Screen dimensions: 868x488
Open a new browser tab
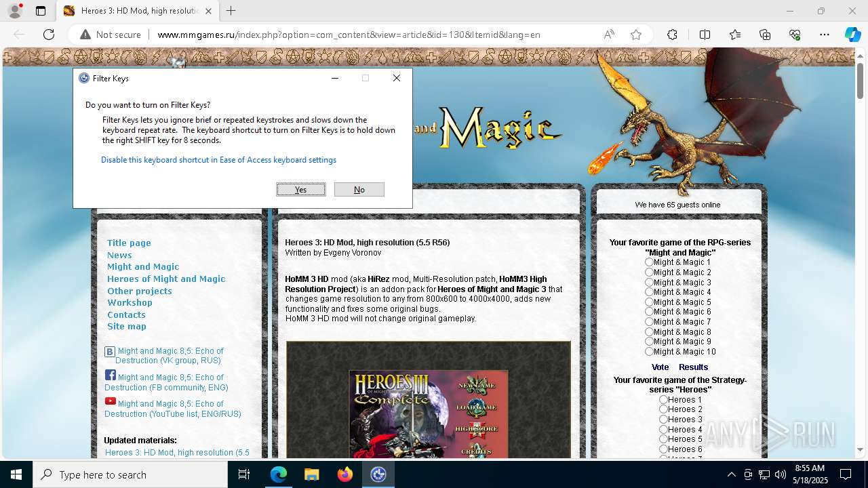[x=231, y=11]
